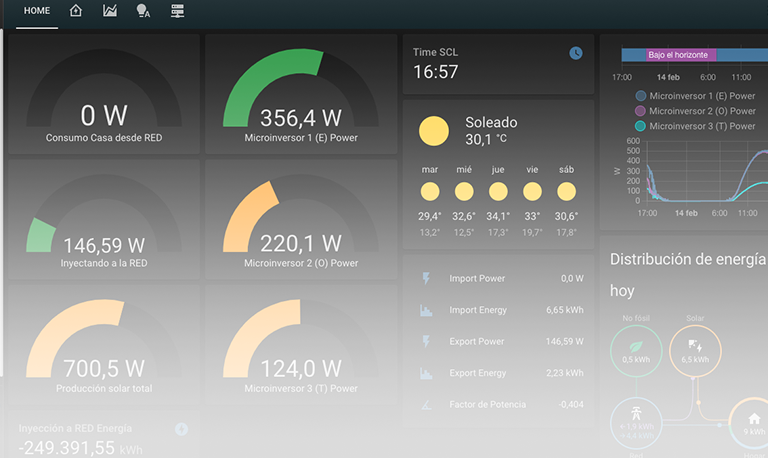
Task: Open the Producción solar total gauge
Action: [x=104, y=345]
